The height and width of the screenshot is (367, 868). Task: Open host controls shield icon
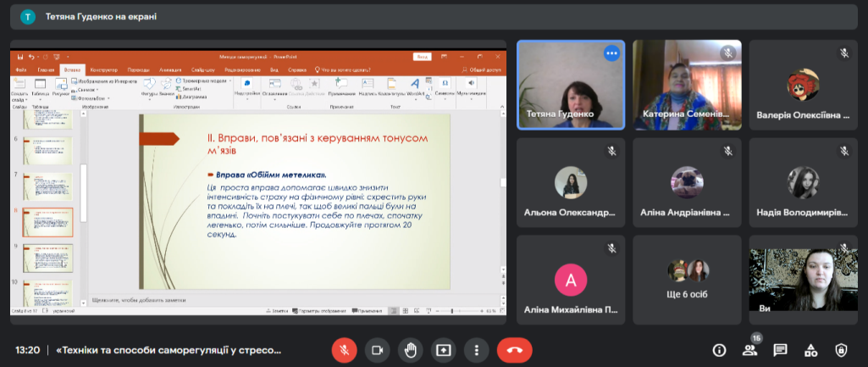point(841,349)
